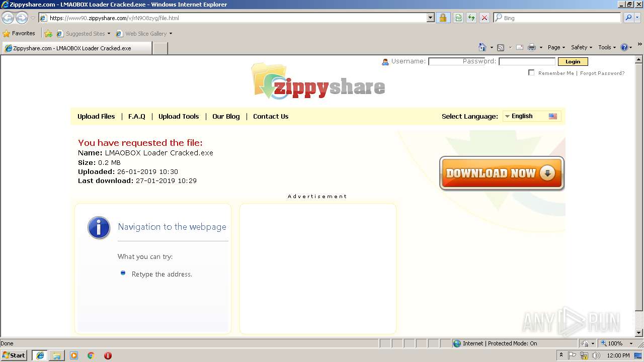Click the browser Back arrow button
The image size is (644, 362).
8,18
